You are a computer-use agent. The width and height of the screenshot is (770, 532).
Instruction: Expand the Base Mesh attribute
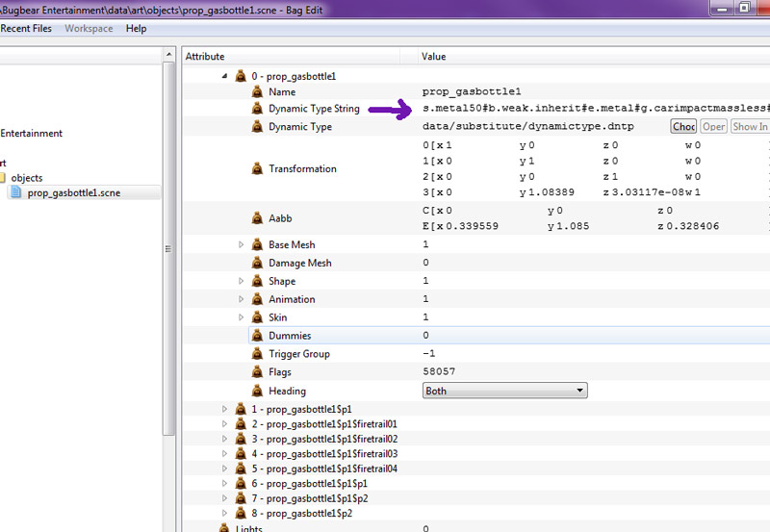[241, 244]
